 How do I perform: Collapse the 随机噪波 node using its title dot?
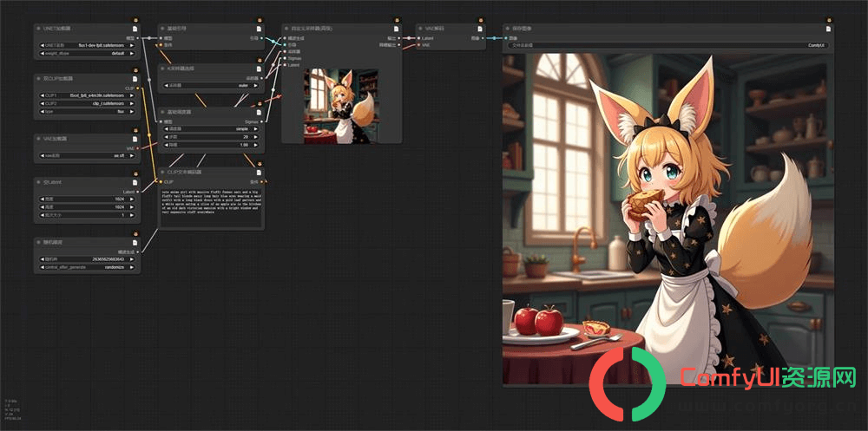click(39, 242)
